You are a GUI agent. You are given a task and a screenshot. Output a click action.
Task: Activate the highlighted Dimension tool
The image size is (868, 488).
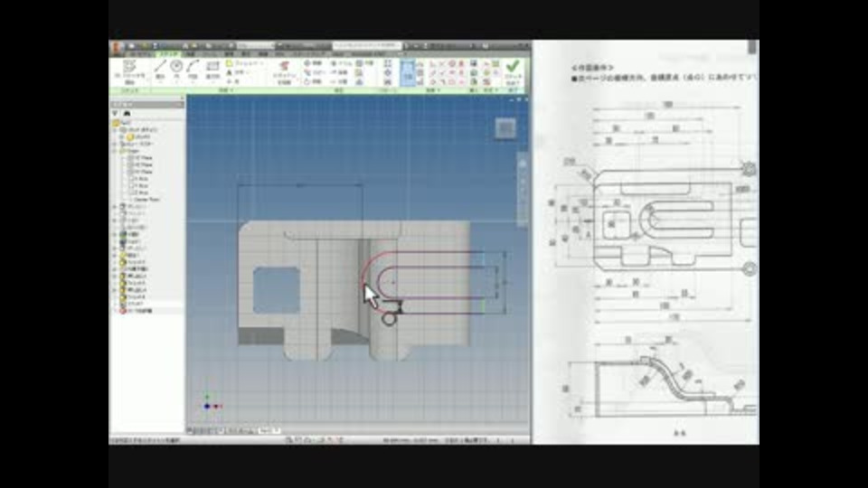tap(408, 72)
